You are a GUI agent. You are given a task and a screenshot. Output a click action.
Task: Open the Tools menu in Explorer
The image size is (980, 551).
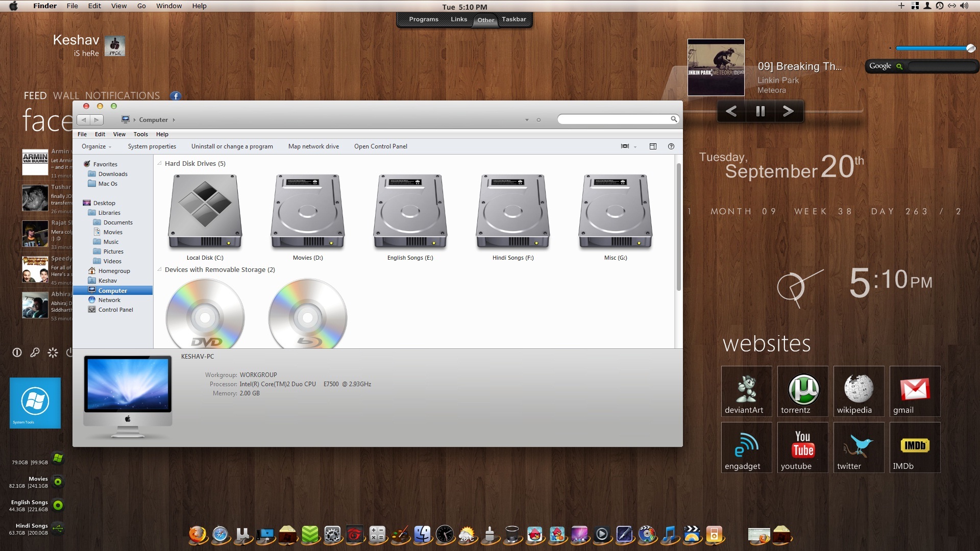click(x=140, y=134)
